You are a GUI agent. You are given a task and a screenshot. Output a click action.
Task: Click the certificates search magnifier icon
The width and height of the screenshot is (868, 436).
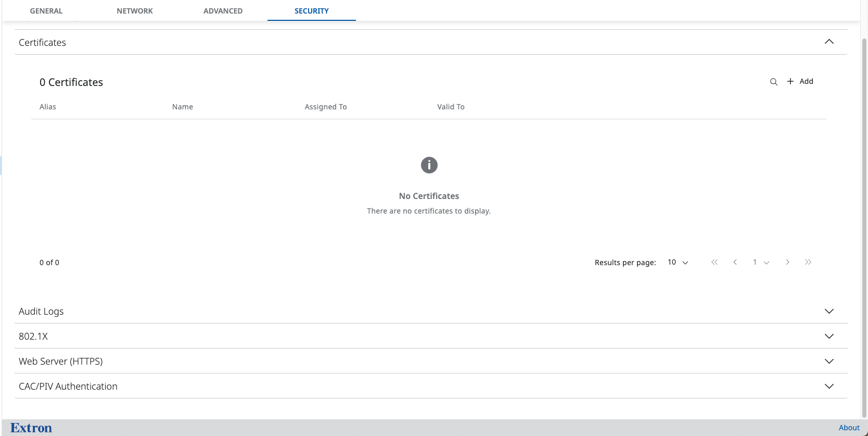774,82
